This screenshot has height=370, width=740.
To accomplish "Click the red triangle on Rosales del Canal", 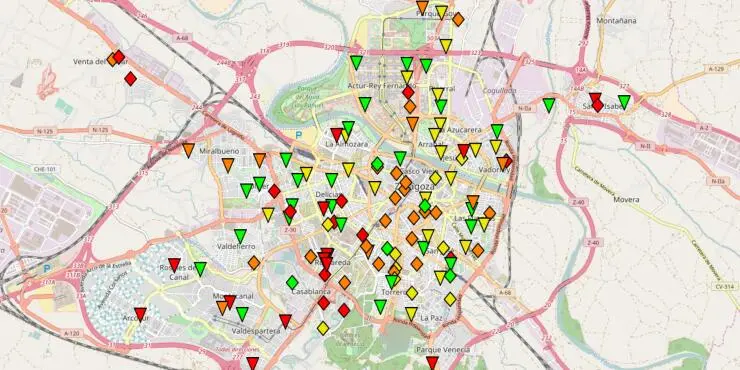I will pyautogui.click(x=175, y=265).
